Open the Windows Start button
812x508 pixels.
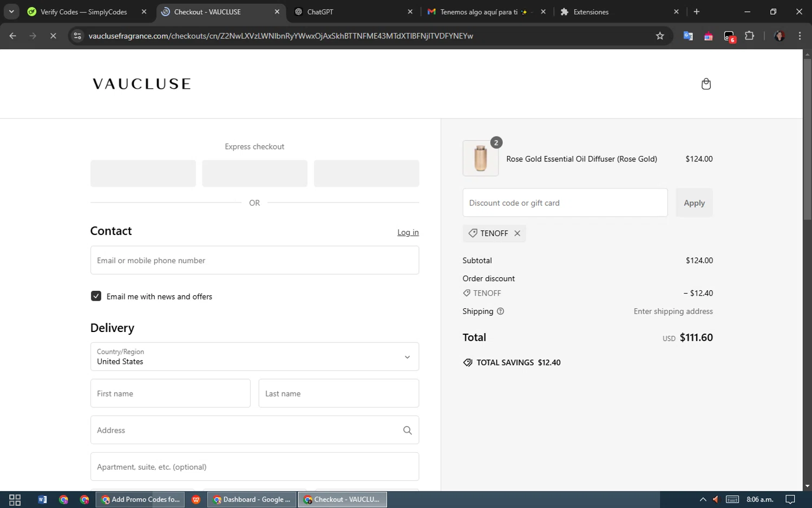click(x=15, y=500)
